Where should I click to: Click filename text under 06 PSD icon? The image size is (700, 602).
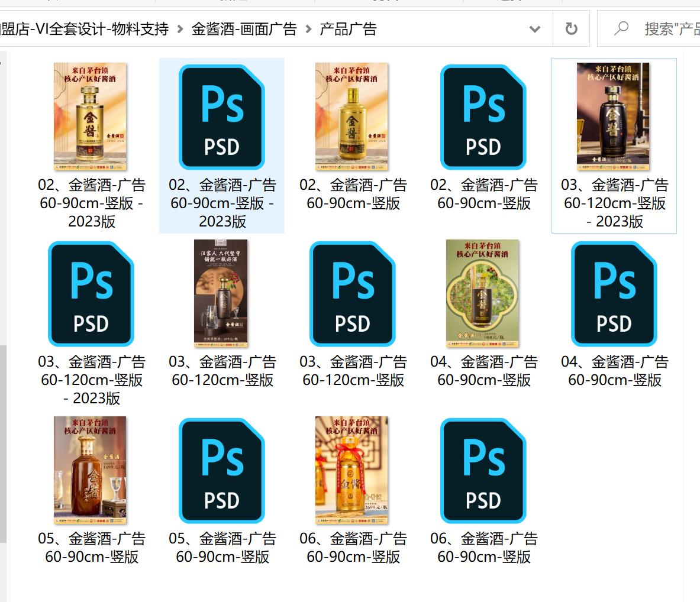click(x=483, y=548)
